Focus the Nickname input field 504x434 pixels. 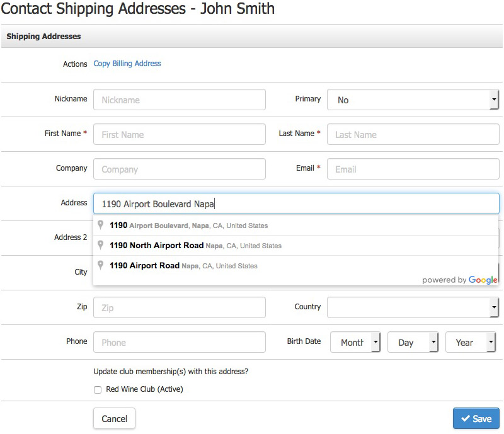tap(180, 100)
